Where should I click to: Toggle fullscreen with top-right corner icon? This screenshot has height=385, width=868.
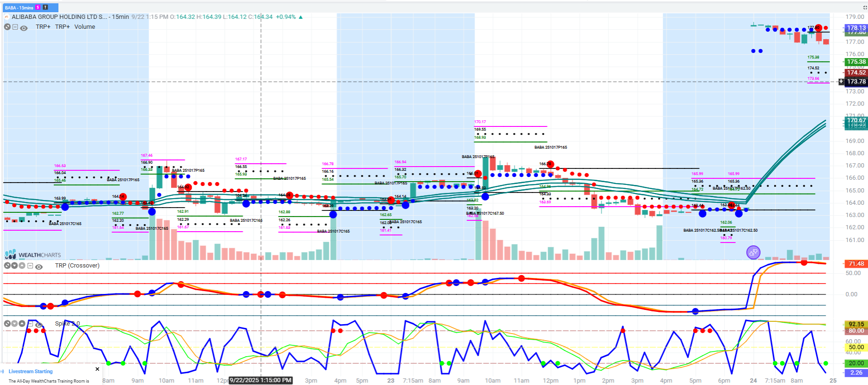coord(864,8)
